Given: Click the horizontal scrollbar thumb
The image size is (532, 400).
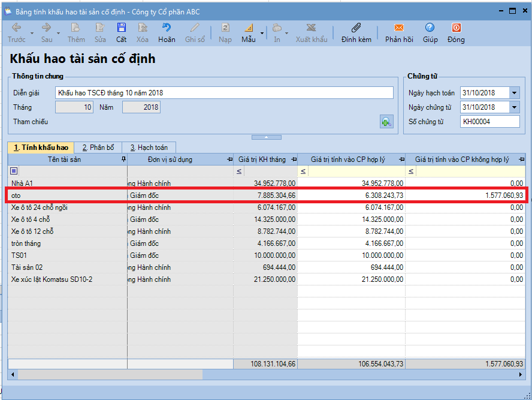Looking at the screenshot, I should (110, 375).
